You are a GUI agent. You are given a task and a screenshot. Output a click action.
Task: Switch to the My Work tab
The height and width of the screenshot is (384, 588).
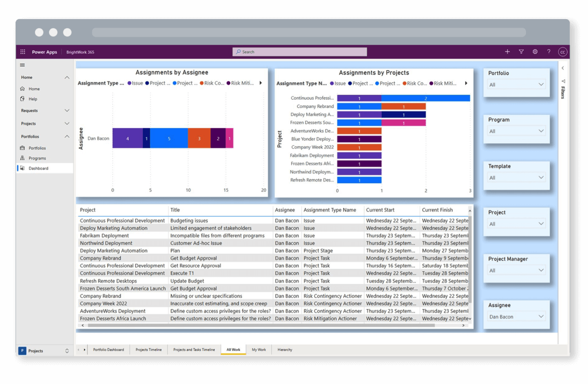click(259, 350)
